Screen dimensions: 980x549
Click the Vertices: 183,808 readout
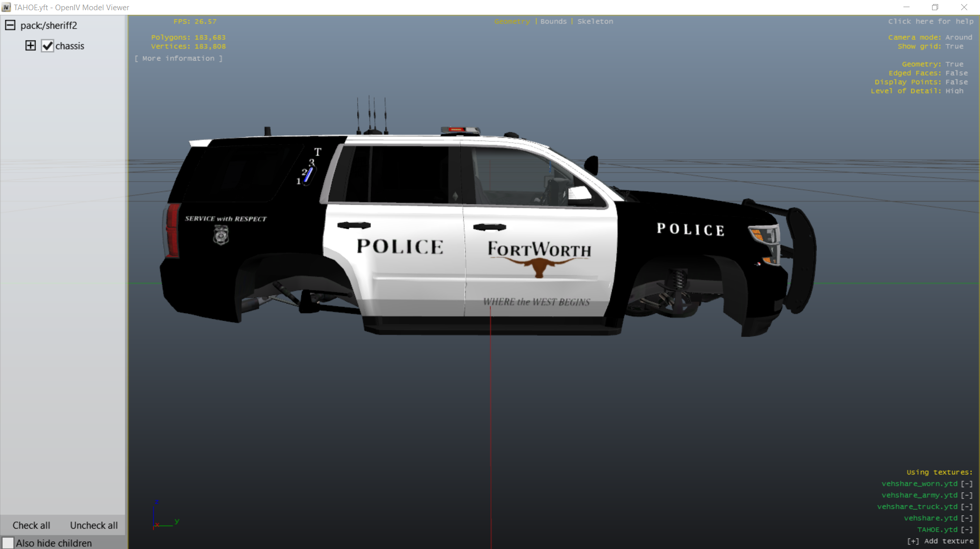188,46
